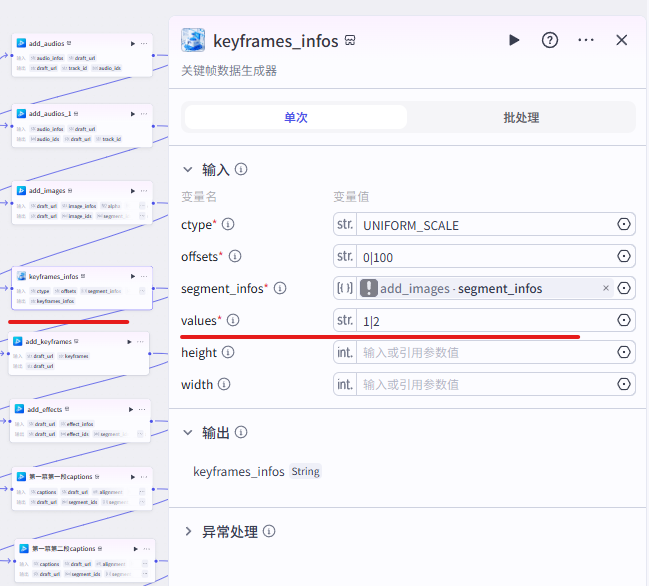Open variable reference picker for offsets
Image resolution: width=649 pixels, height=586 pixels.
[623, 256]
